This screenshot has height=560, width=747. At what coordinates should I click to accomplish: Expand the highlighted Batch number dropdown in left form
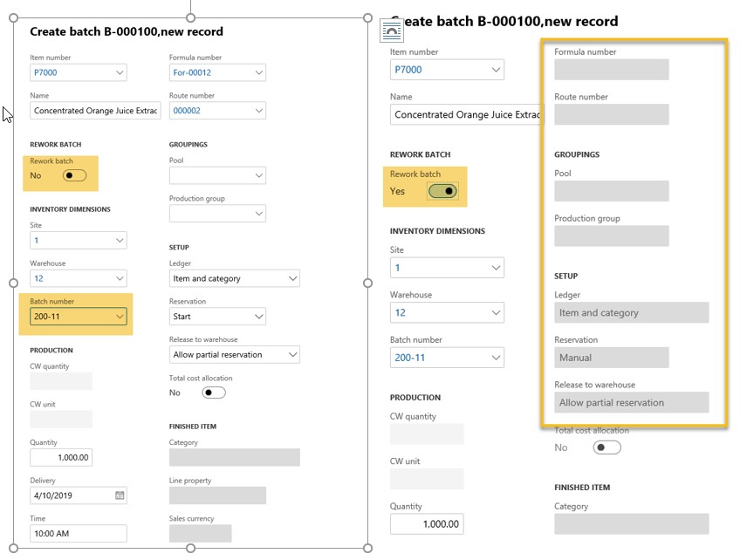pos(118,317)
